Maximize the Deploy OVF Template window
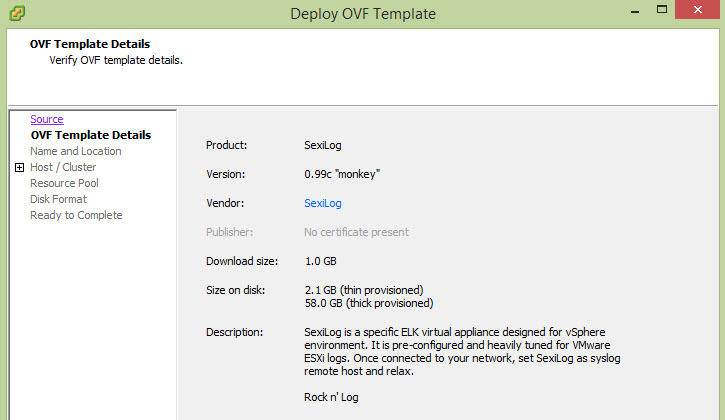 (x=662, y=10)
